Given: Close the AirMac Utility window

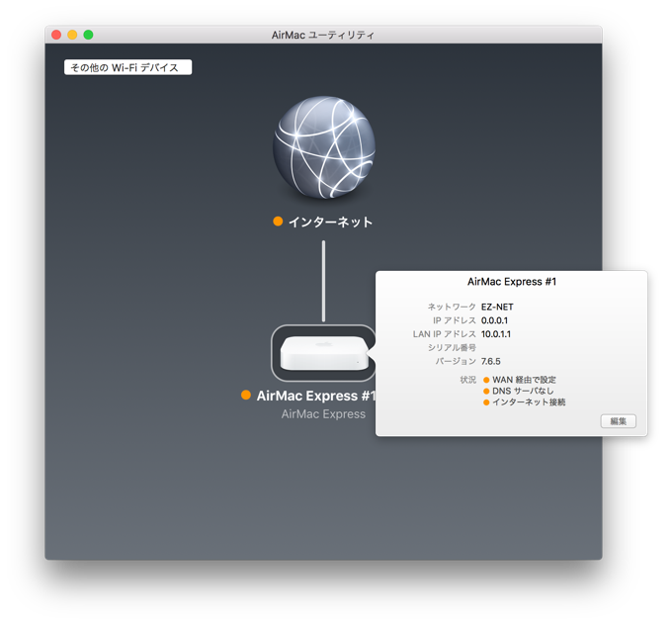Looking at the screenshot, I should (56, 35).
